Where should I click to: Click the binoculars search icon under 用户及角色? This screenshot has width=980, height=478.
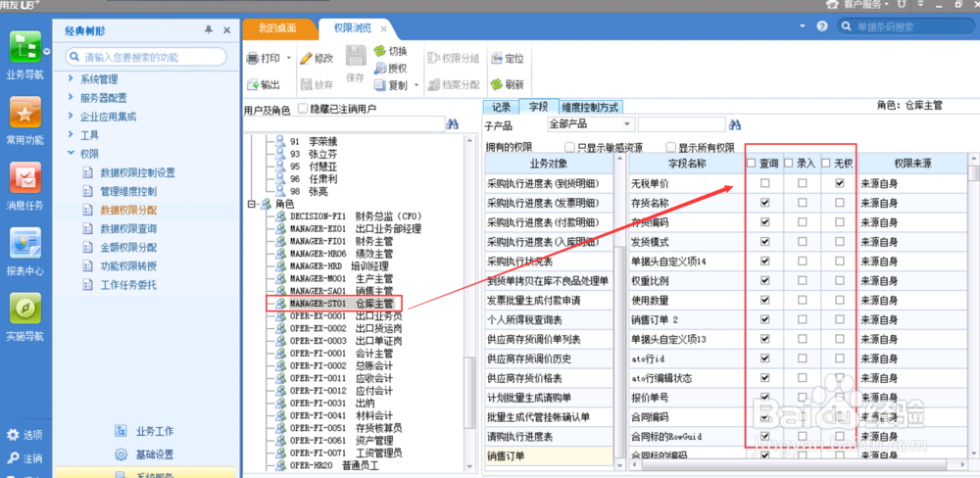[x=452, y=124]
